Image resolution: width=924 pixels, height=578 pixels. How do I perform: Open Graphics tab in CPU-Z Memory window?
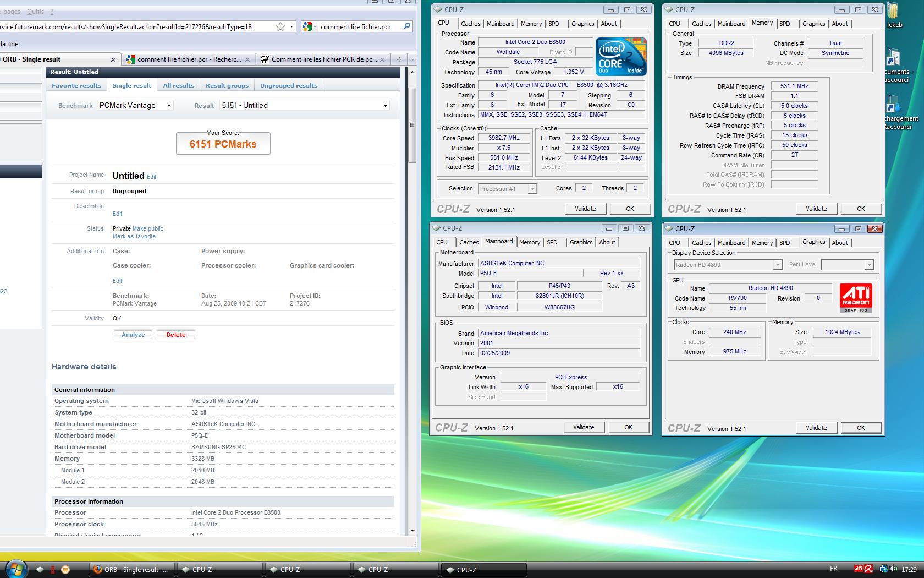814,24
